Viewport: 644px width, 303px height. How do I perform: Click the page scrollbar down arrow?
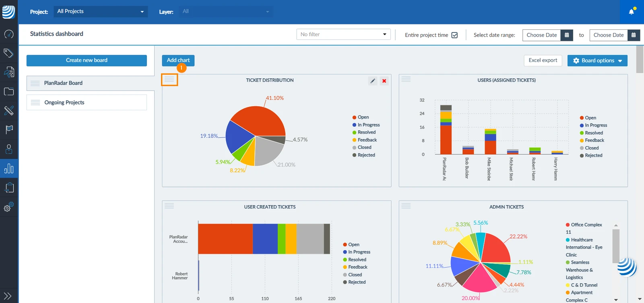click(x=640, y=299)
